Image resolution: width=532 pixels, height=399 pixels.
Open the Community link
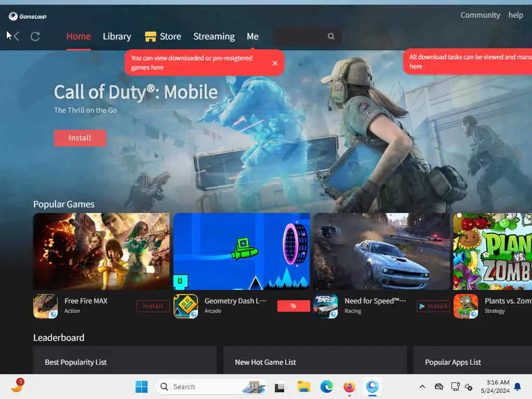coord(480,15)
